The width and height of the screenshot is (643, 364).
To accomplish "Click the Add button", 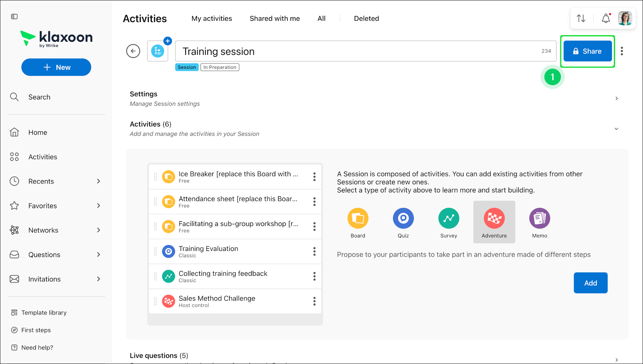I will click(x=591, y=283).
